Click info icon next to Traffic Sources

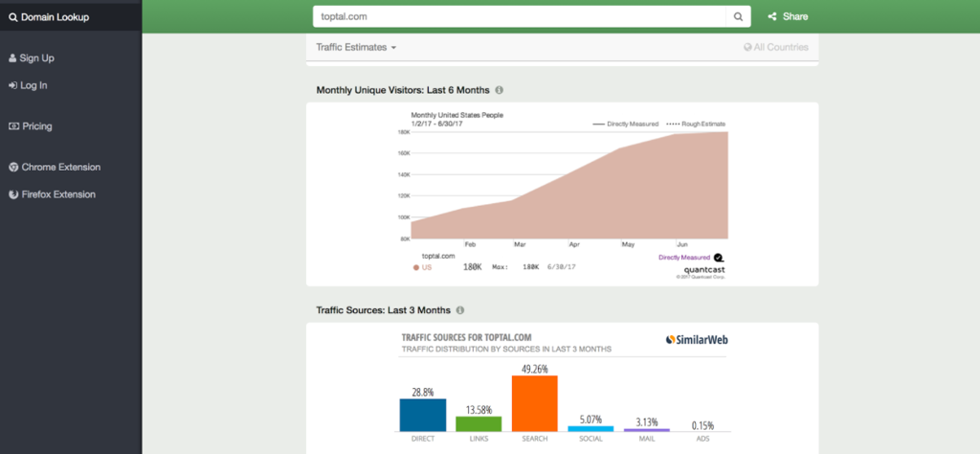tap(460, 310)
